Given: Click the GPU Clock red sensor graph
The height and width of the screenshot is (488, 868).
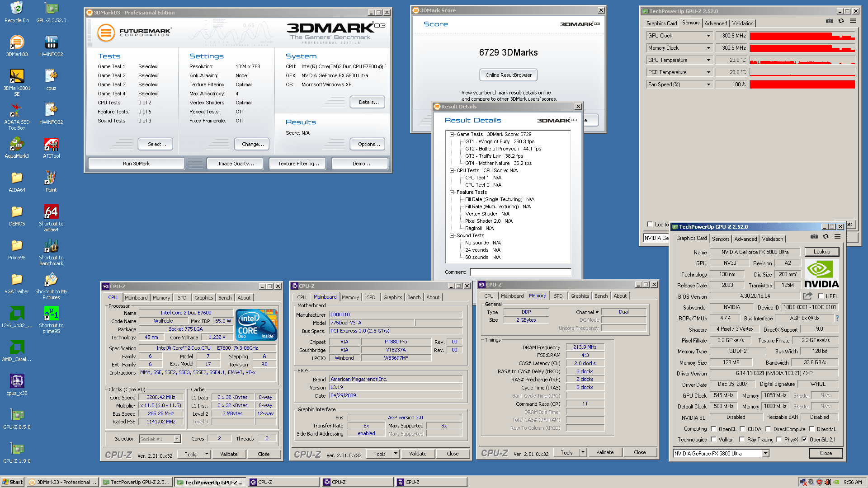Looking at the screenshot, I should 802,36.
